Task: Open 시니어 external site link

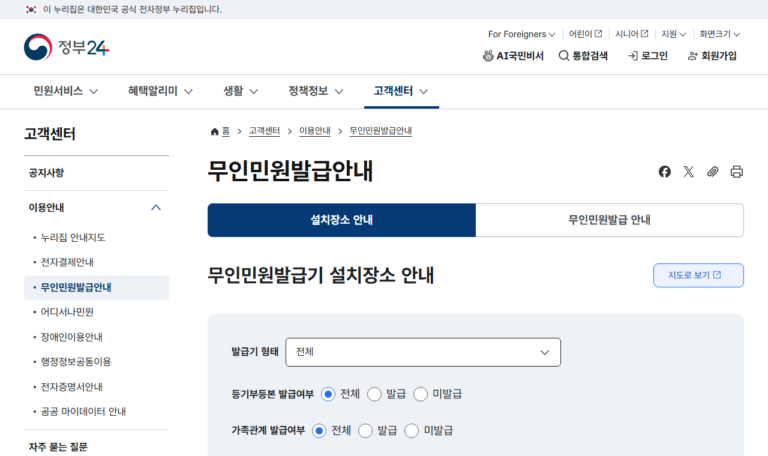Action: (x=632, y=34)
